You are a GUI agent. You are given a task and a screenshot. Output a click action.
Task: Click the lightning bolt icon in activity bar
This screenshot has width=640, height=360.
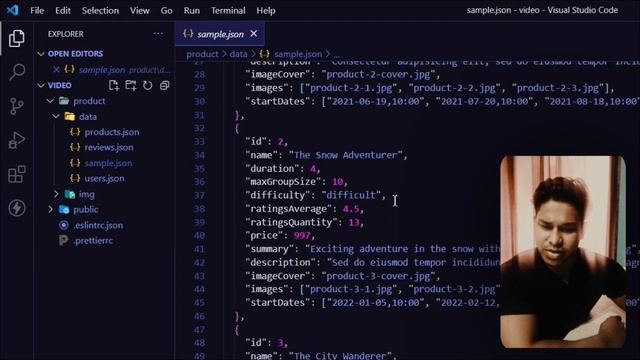(17, 208)
